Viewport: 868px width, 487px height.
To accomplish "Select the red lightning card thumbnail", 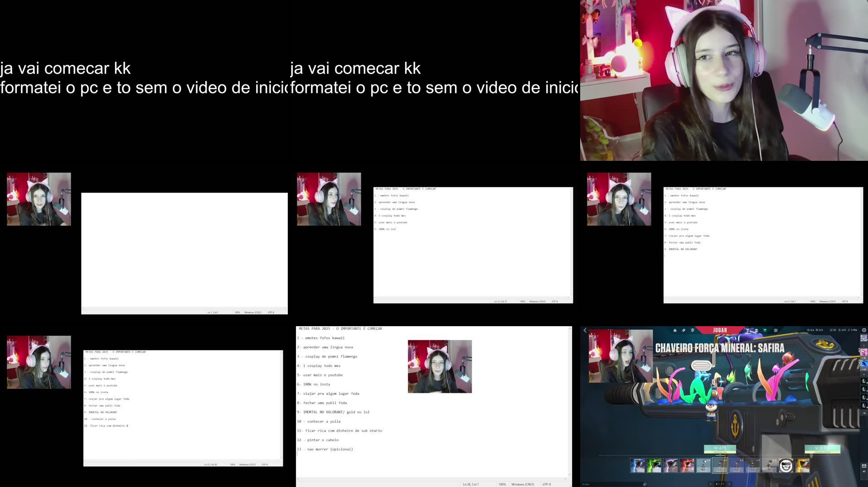I will click(687, 465).
